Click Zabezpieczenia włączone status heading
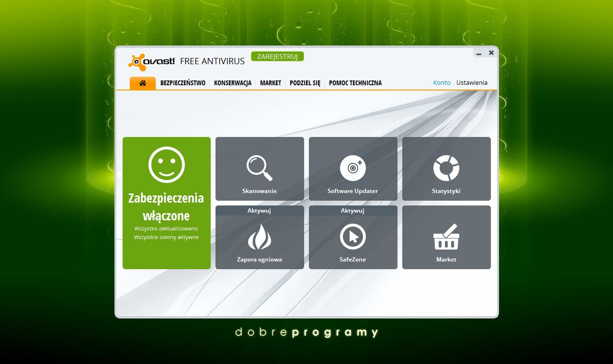The width and height of the screenshot is (613, 364). click(x=166, y=206)
